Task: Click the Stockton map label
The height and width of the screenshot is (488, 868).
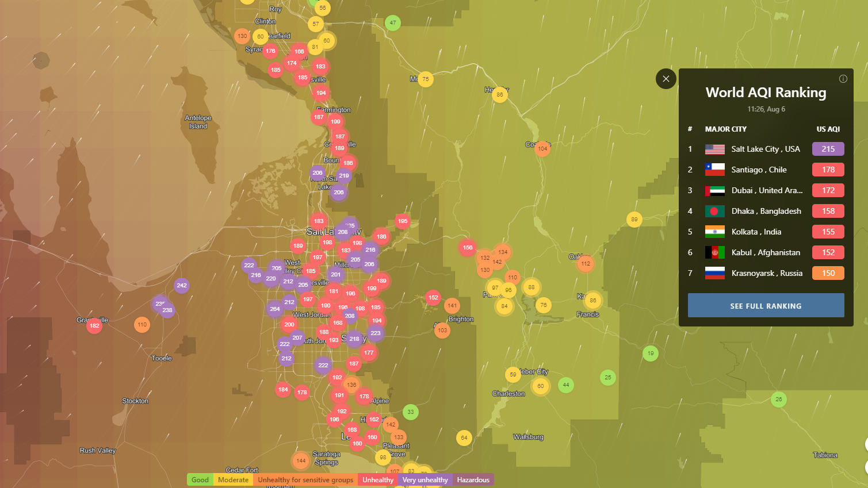Action: [x=135, y=401]
